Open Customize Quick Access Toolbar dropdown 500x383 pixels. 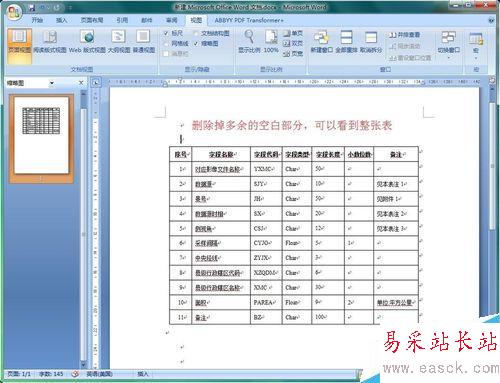[70, 7]
